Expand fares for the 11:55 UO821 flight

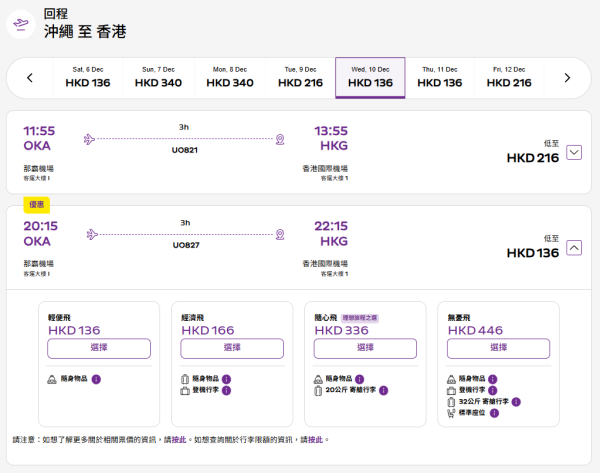tap(574, 152)
